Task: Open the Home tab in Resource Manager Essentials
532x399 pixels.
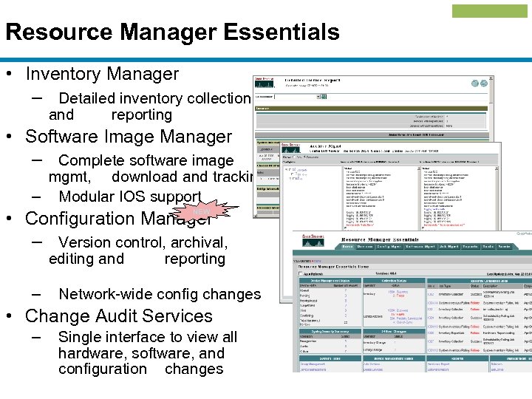Action: (347, 247)
